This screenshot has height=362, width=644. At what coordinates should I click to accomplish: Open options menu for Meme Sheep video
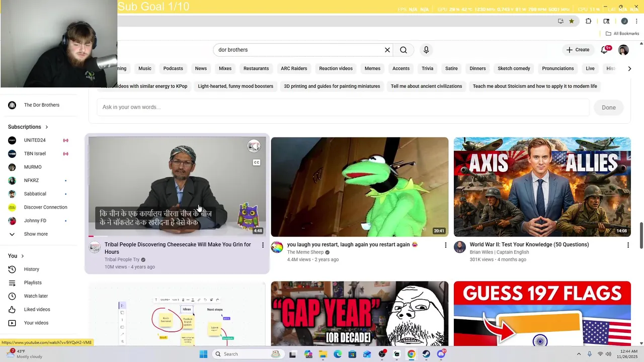(x=445, y=245)
